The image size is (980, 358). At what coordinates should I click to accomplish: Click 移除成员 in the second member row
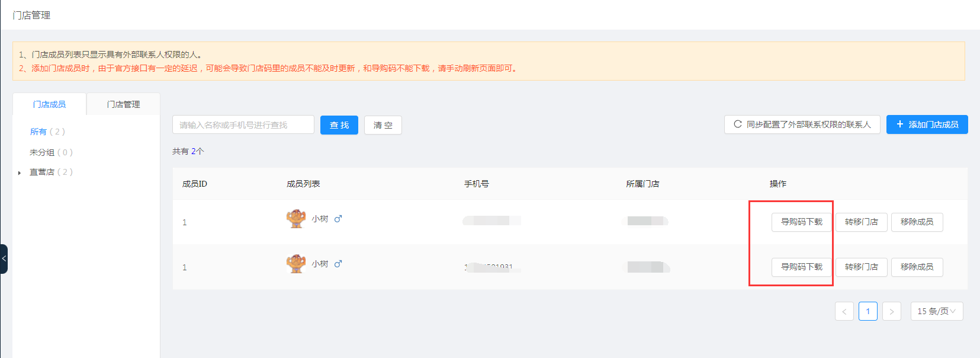[917, 267]
